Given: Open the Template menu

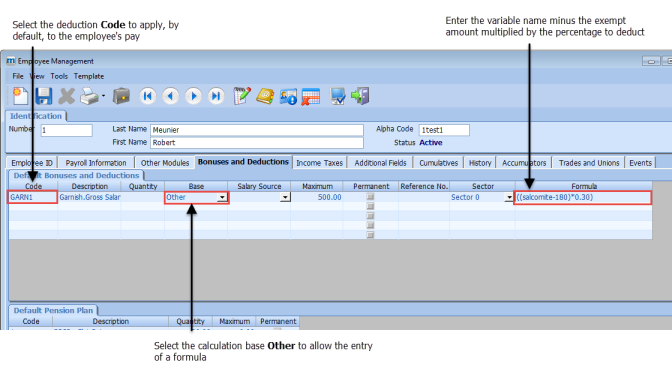Looking at the screenshot, I should point(89,76).
